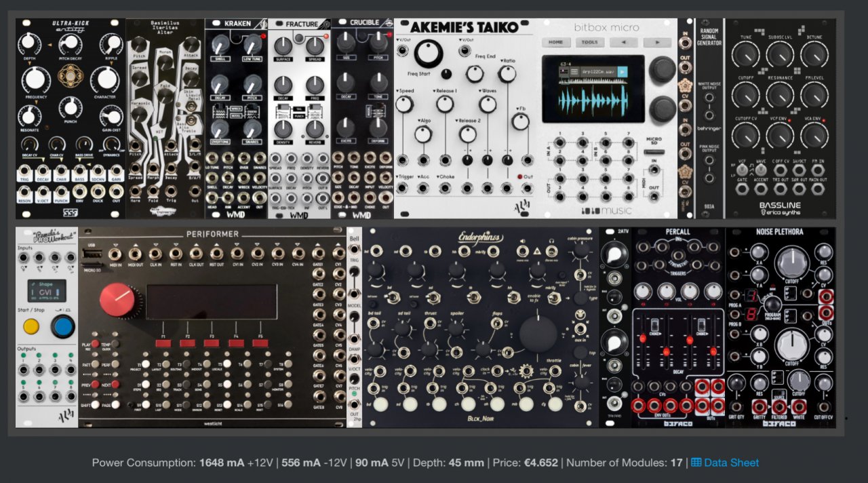The height and width of the screenshot is (483, 868).
Task: Click the FREQUENCY knob on Ultra-Kick
Action: pyautogui.click(x=36, y=80)
